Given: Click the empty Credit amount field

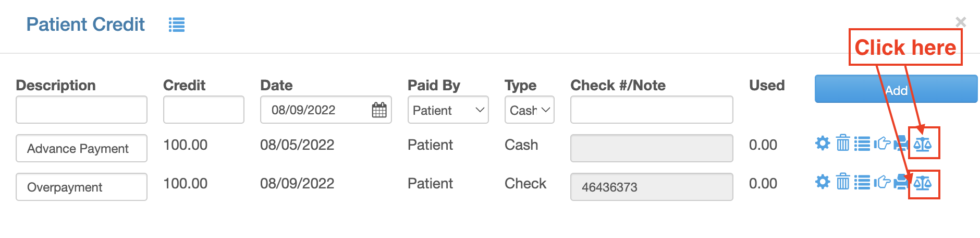Looking at the screenshot, I should [204, 110].
